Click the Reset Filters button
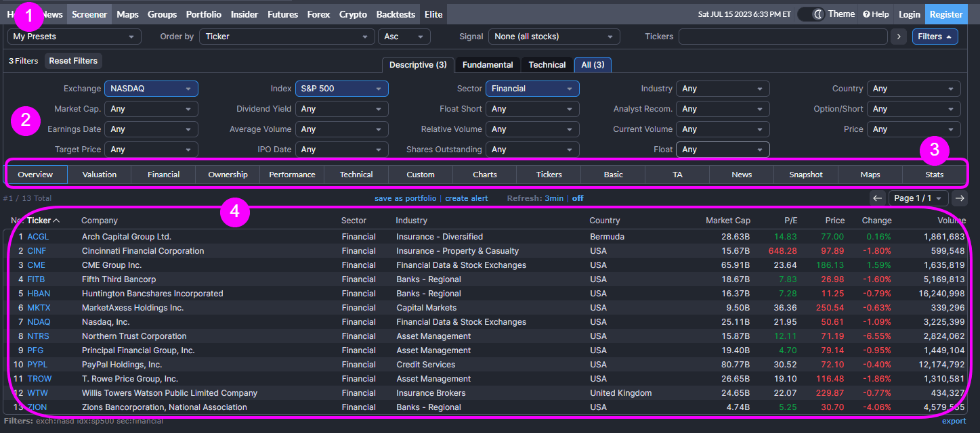The width and height of the screenshot is (980, 433). click(x=73, y=61)
